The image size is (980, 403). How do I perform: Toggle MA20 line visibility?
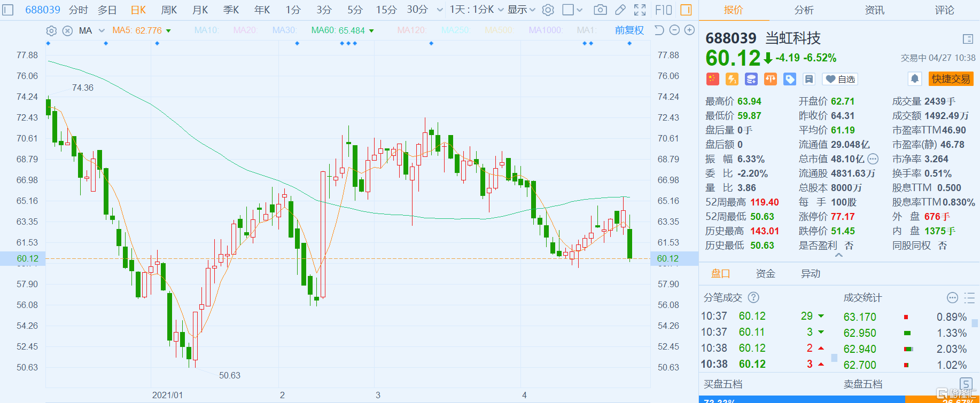(x=246, y=30)
